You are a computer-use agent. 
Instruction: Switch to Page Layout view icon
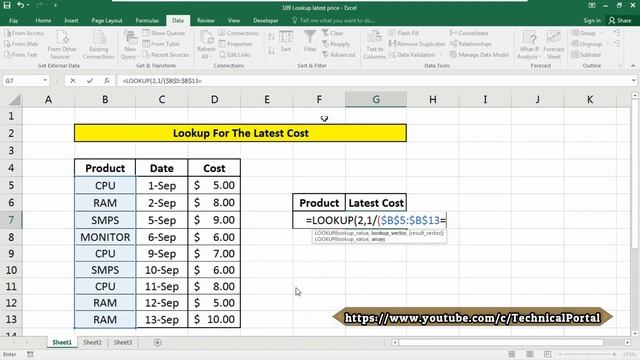529,354
